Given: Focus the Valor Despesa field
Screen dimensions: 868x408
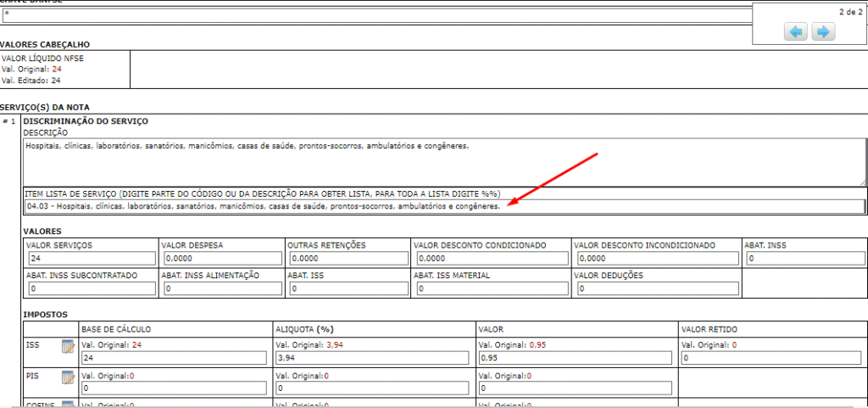Looking at the screenshot, I should click(220, 259).
